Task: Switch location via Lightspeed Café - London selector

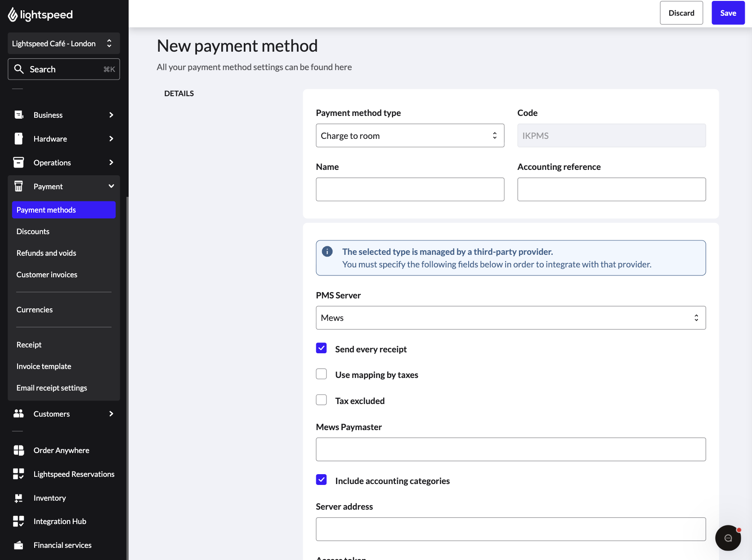Action: point(64,43)
